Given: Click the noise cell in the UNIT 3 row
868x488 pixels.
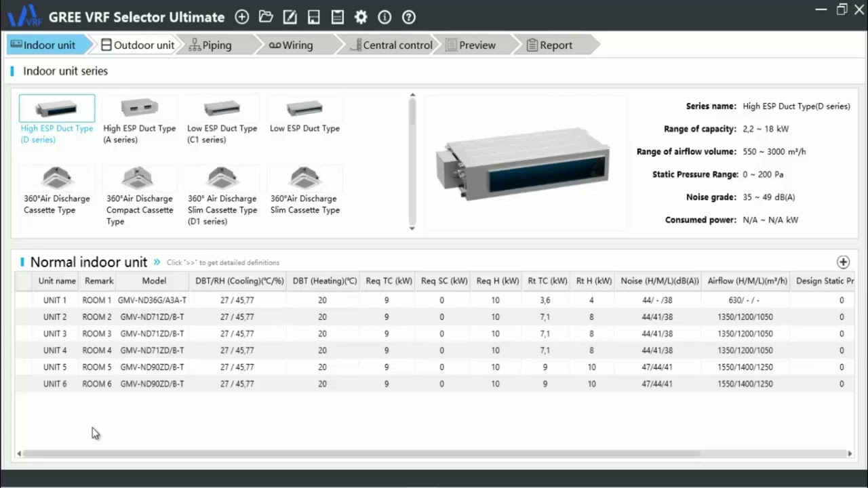Looking at the screenshot, I should coord(657,333).
